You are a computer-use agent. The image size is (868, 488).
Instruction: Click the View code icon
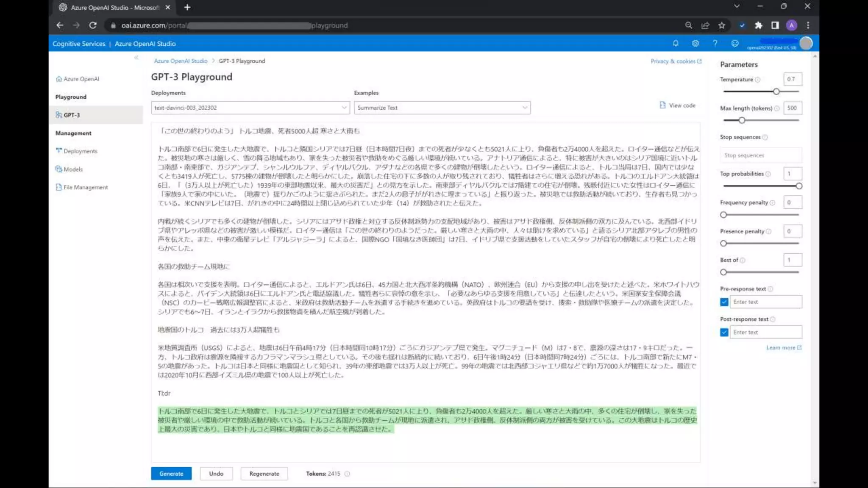(662, 105)
